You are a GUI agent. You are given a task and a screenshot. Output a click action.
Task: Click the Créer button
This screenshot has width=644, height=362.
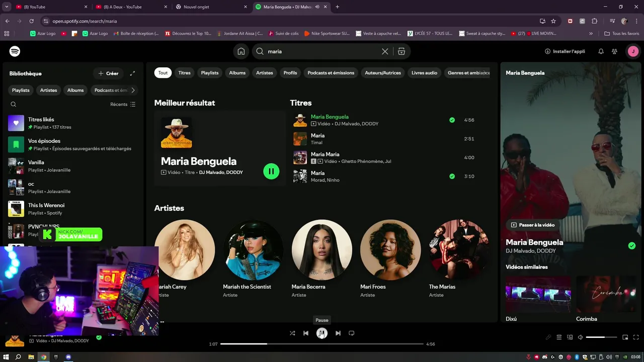click(108, 73)
